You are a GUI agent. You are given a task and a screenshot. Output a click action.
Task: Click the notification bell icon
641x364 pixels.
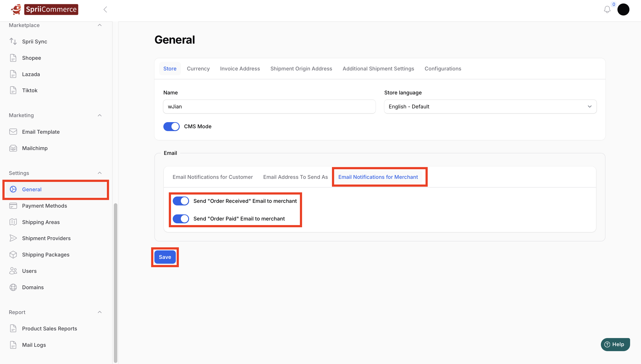607,10
